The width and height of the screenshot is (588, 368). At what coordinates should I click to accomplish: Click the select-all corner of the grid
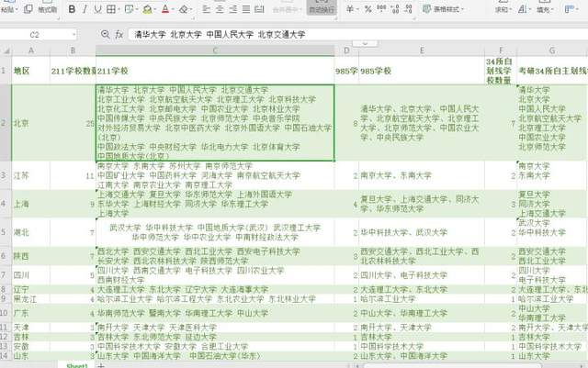point(6,50)
